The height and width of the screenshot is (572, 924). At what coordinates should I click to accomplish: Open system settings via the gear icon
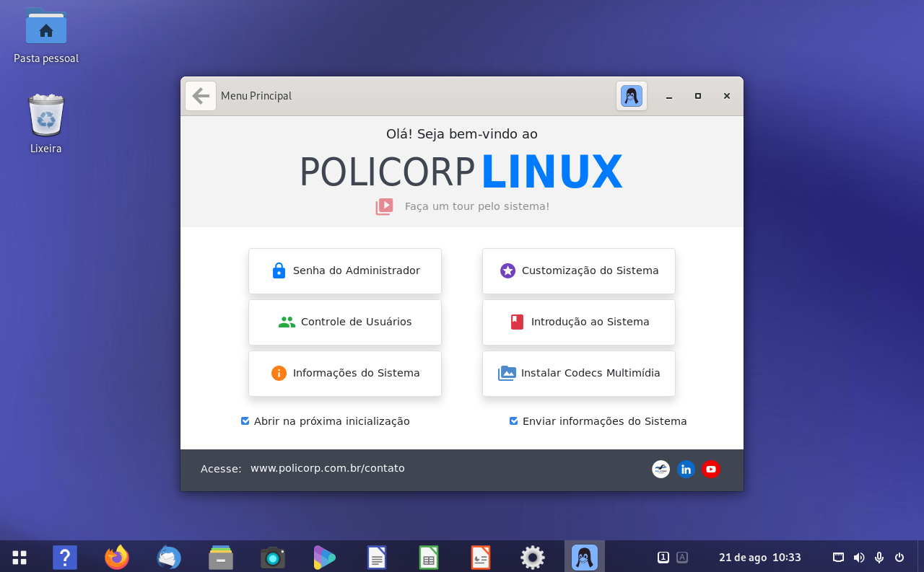(532, 557)
